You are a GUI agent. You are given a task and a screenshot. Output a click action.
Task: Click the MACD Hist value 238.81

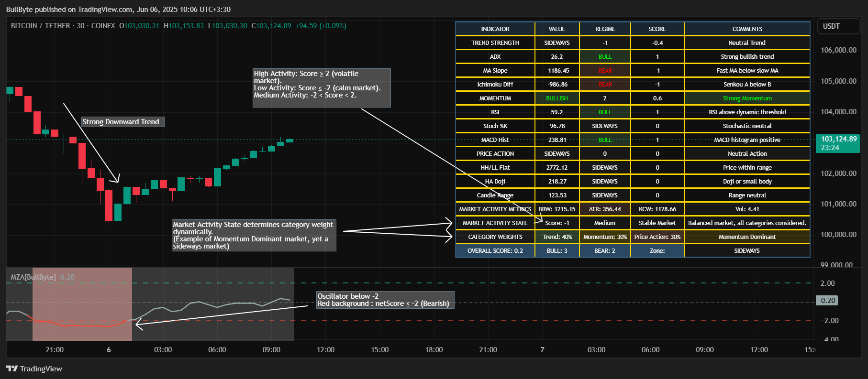(557, 140)
